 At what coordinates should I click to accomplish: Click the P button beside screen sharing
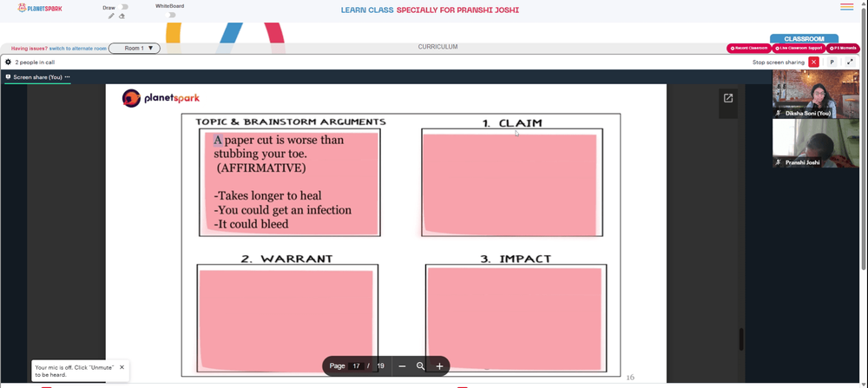pyautogui.click(x=832, y=62)
